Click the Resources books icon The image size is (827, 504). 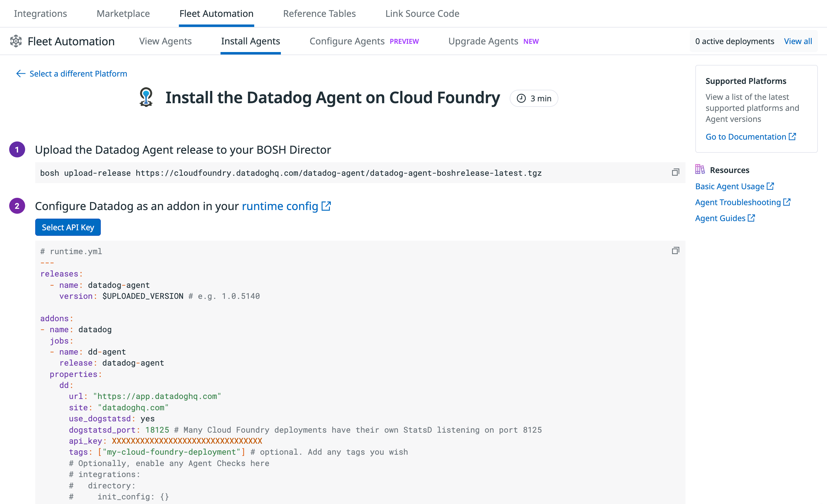tap(700, 169)
